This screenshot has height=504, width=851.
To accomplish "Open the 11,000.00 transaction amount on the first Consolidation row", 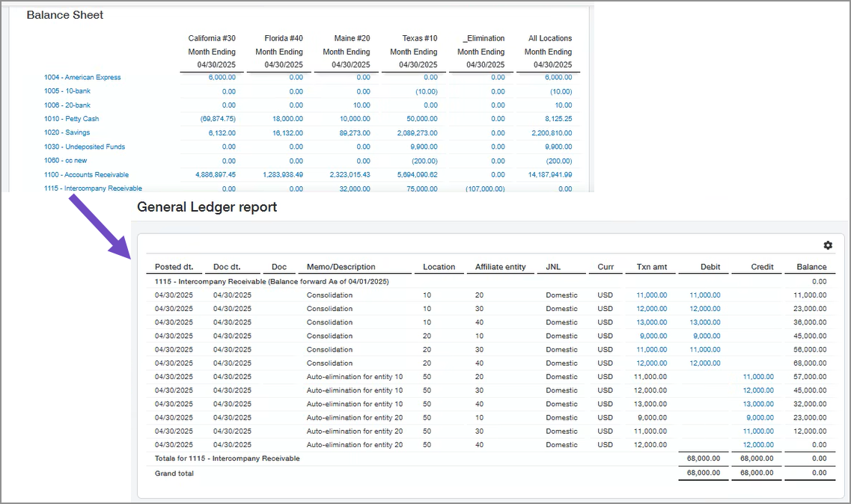I will click(x=651, y=295).
